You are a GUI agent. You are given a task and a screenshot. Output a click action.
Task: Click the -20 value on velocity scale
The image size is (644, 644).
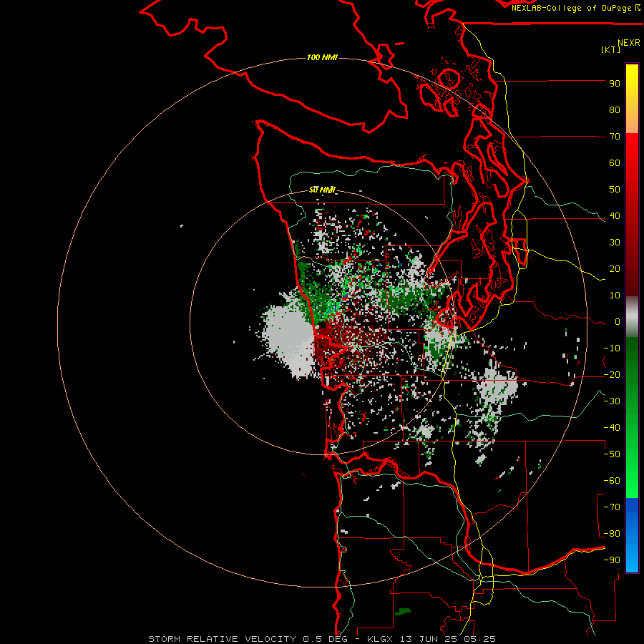pos(612,375)
